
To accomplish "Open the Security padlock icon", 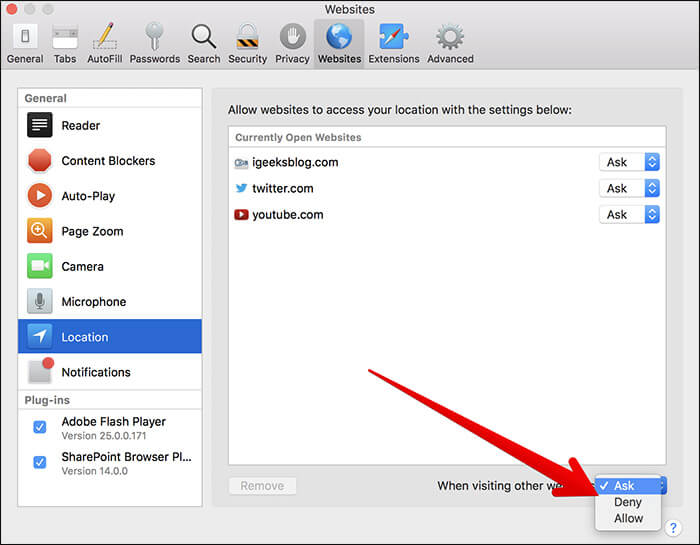I will pos(247,36).
